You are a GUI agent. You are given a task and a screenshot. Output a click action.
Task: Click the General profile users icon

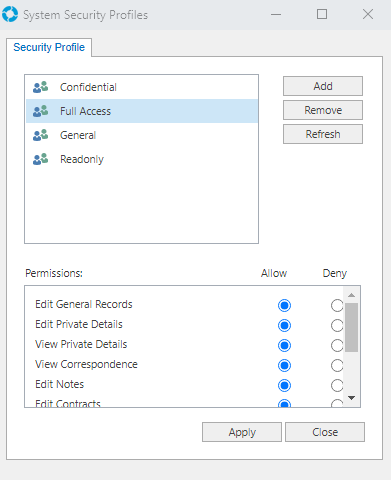tap(41, 135)
